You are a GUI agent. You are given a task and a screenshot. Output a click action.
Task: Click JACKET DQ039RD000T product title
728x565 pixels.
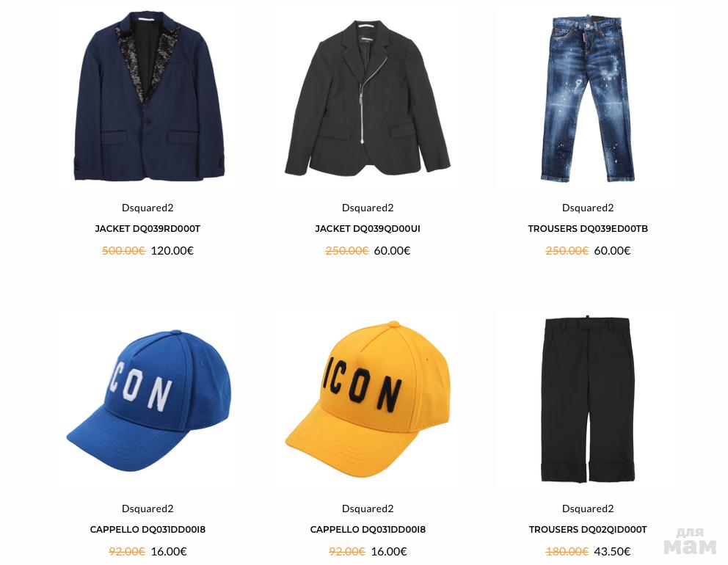click(148, 228)
